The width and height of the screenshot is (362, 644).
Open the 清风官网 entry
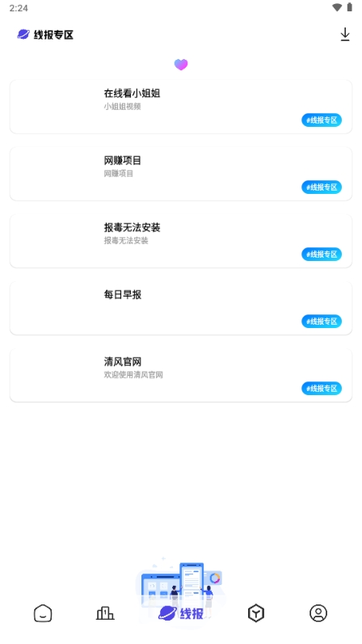[181, 375]
